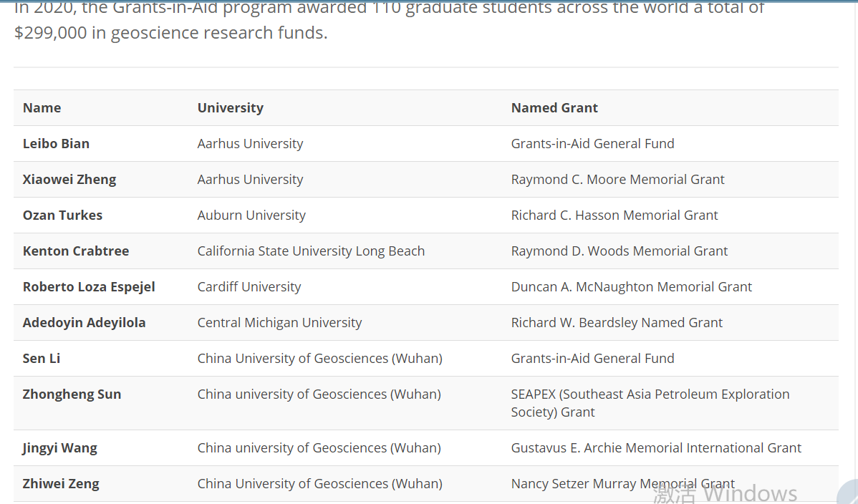Click the Name column header

coord(42,108)
